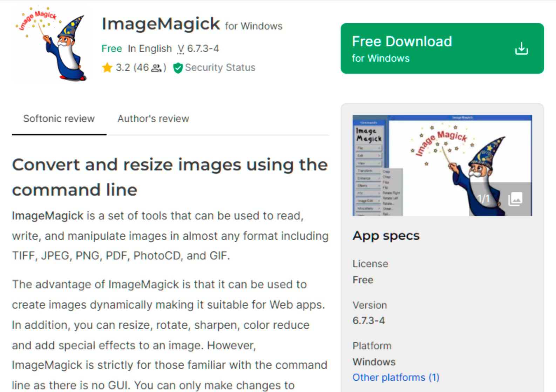
Task: Click the ImageMagick wizard logo
Action: click(x=51, y=43)
